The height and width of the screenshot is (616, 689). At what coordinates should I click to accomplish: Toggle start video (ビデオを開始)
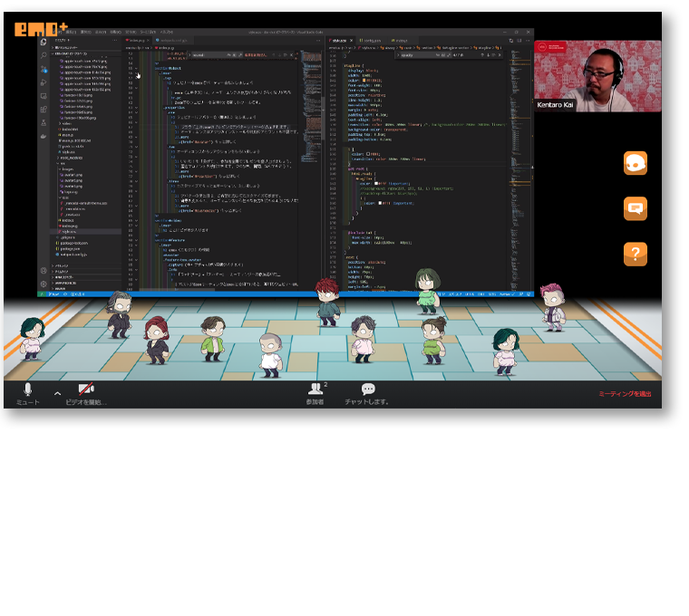click(x=86, y=394)
